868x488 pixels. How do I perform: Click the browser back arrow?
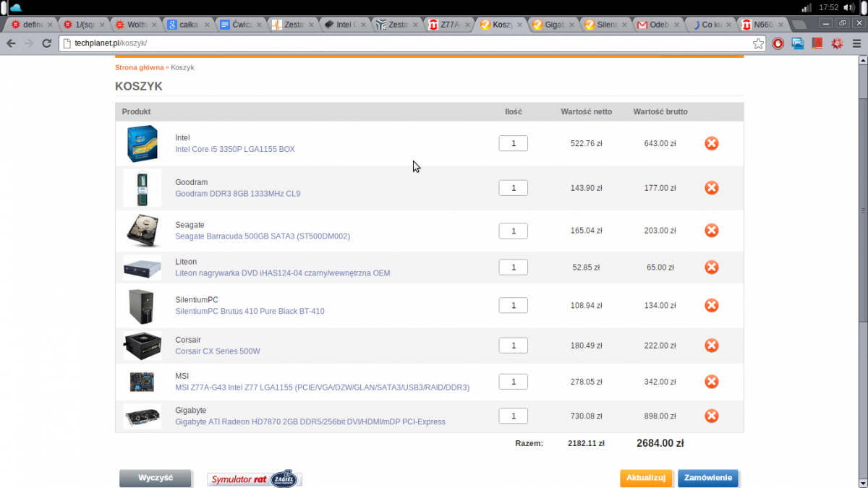coord(11,43)
